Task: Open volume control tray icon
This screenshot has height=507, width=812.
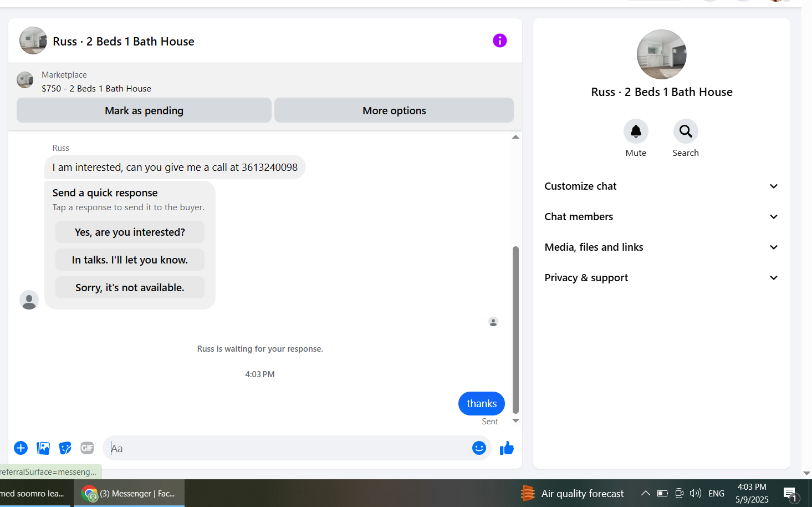Action: tap(695, 493)
